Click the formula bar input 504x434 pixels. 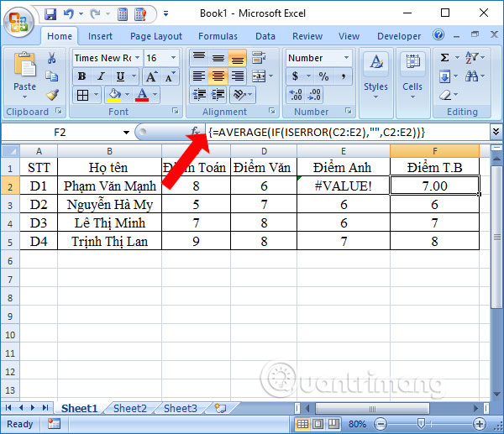(347, 132)
